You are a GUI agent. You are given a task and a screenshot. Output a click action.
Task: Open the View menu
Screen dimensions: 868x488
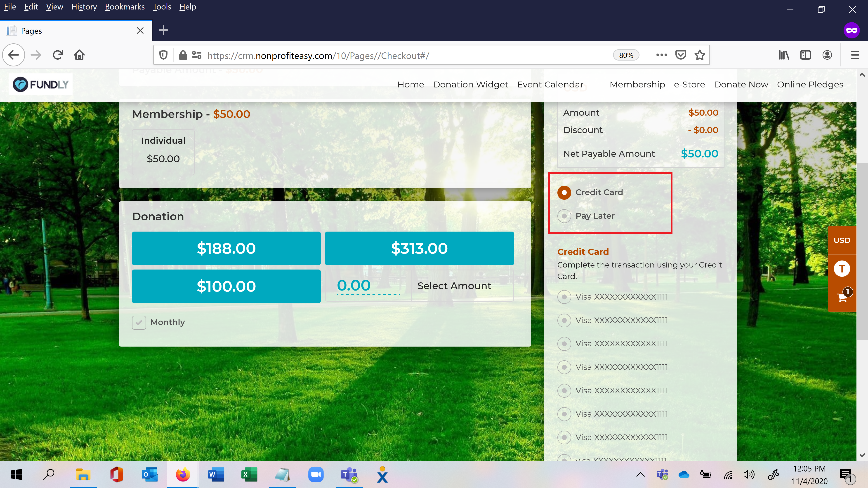click(54, 7)
